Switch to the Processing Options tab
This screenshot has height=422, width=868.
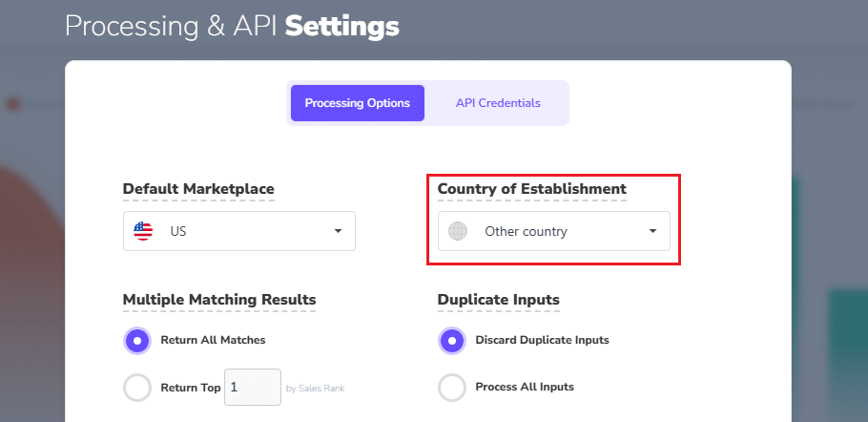pos(358,103)
